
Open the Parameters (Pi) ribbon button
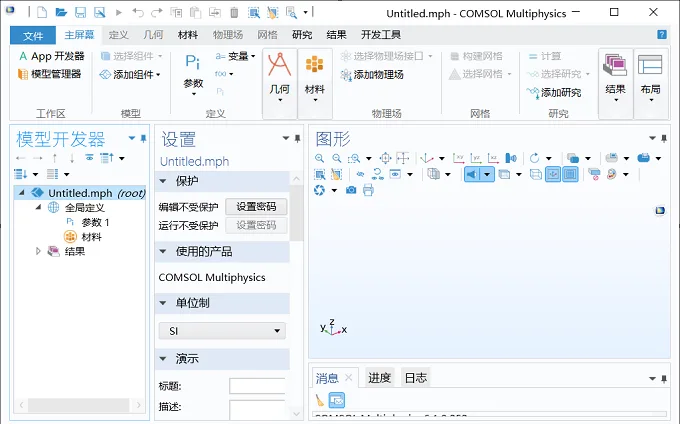pyautogui.click(x=193, y=75)
